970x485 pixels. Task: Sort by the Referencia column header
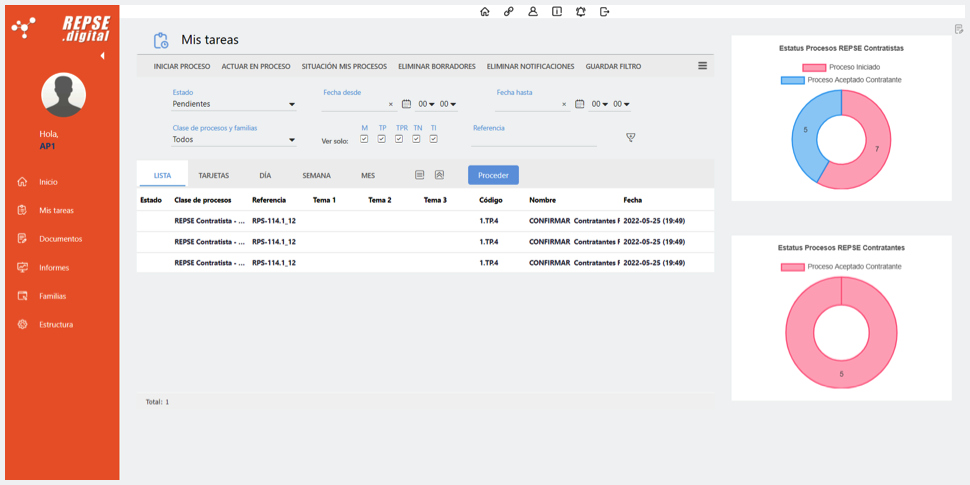(x=269, y=200)
